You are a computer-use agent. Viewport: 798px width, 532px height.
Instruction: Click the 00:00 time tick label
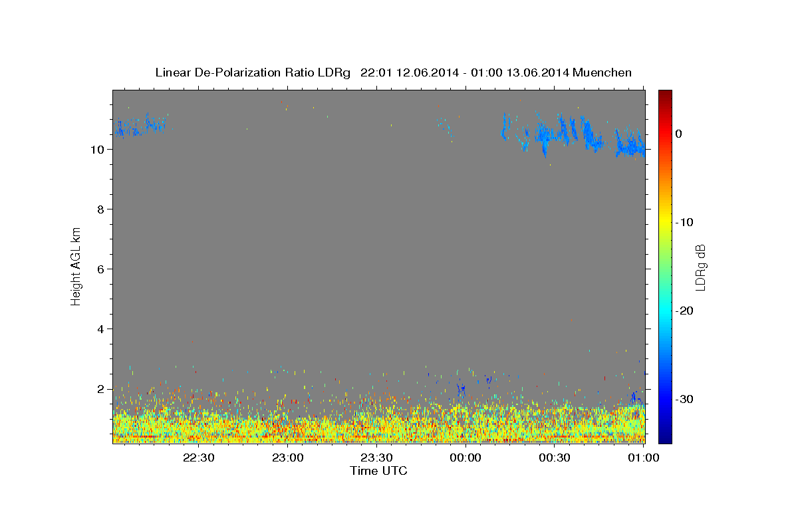(x=465, y=458)
